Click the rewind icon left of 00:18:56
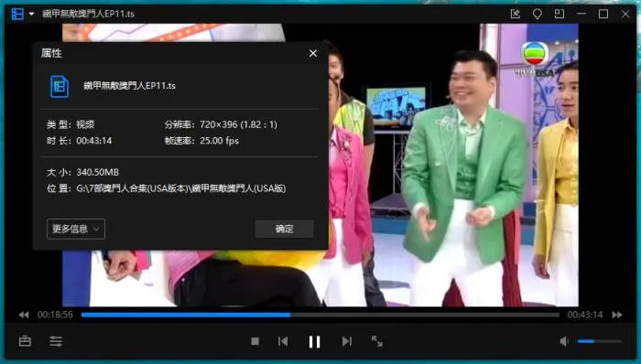The height and width of the screenshot is (364, 641). [24, 315]
